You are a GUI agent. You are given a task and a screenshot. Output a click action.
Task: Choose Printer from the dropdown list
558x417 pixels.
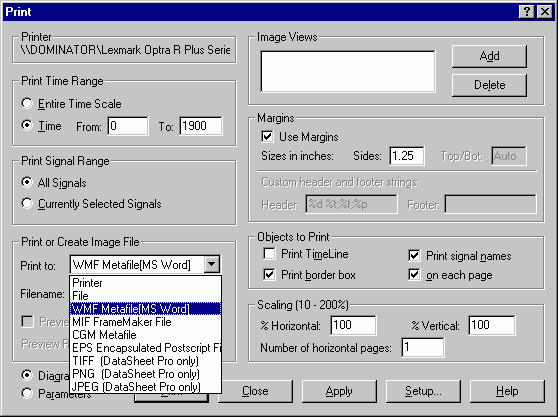point(146,283)
